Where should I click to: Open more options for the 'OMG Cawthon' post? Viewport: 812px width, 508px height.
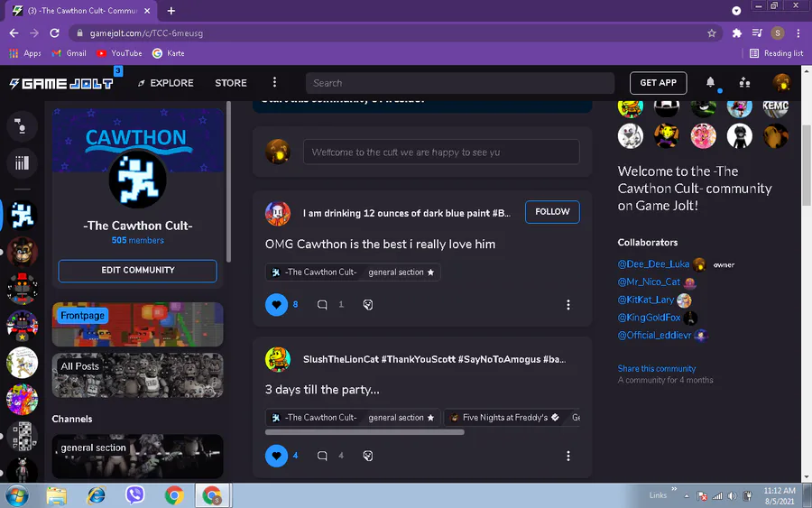568,304
